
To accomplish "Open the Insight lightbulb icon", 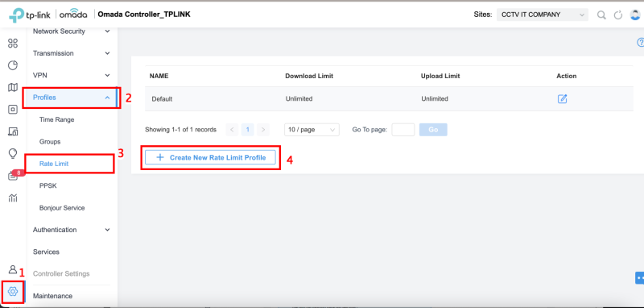I will click(13, 153).
